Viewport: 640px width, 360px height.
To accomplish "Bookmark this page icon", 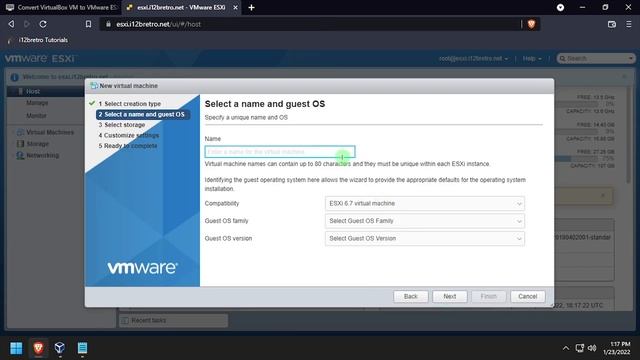I will point(88,24).
